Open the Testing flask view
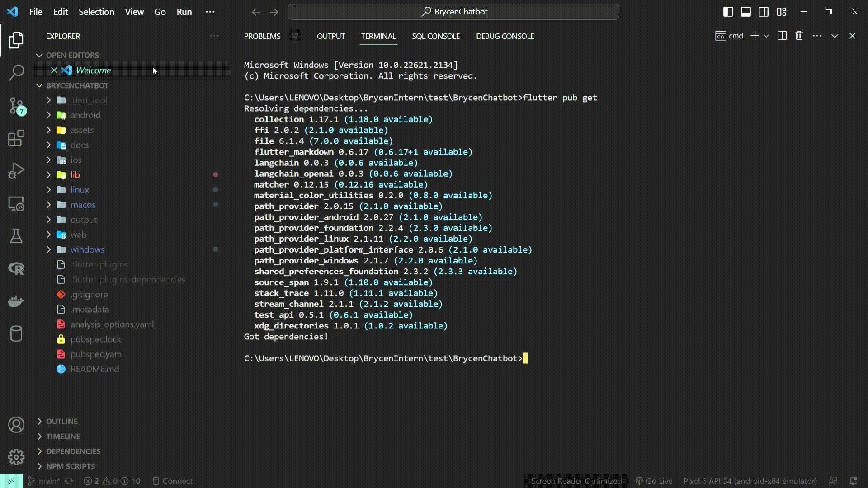This screenshot has width=868, height=488. point(16,236)
